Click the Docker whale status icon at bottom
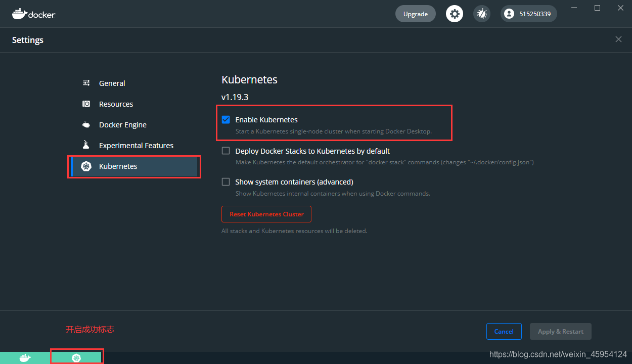The height and width of the screenshot is (364, 632). coord(25,358)
